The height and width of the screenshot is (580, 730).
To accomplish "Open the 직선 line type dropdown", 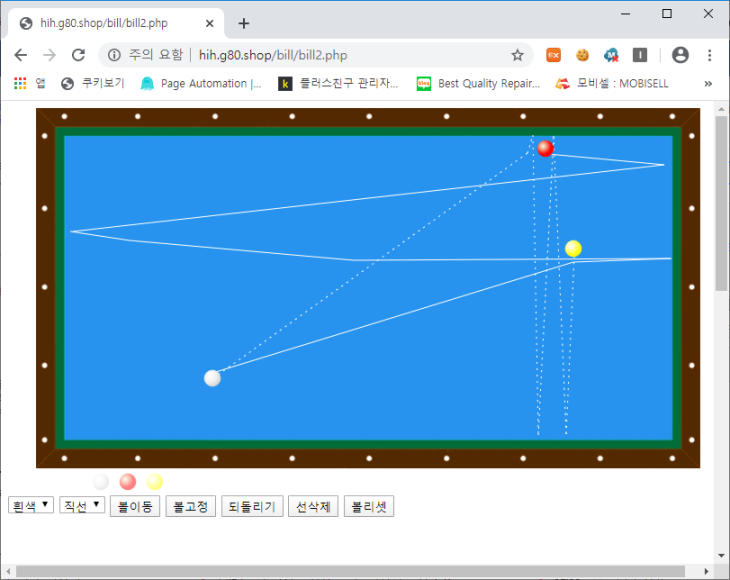I will (x=82, y=506).
